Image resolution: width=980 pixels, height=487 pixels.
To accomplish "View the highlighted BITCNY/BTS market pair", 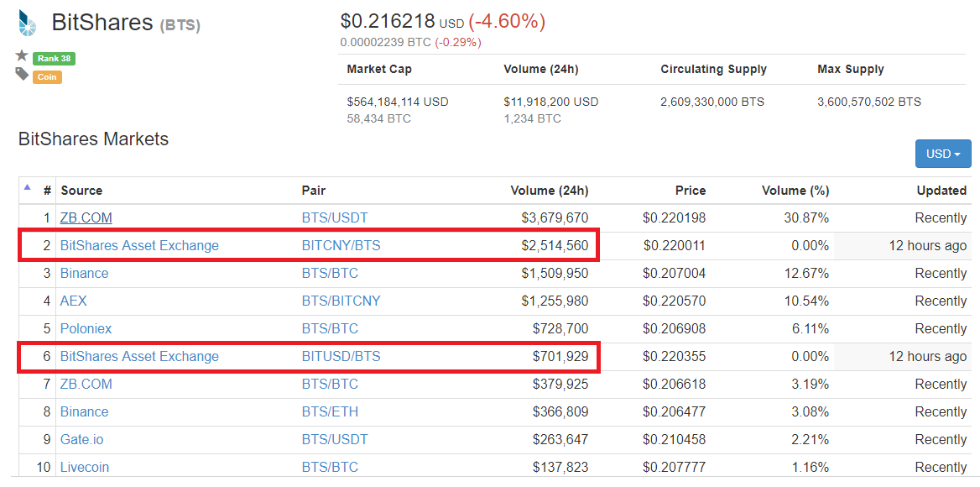I will [340, 245].
